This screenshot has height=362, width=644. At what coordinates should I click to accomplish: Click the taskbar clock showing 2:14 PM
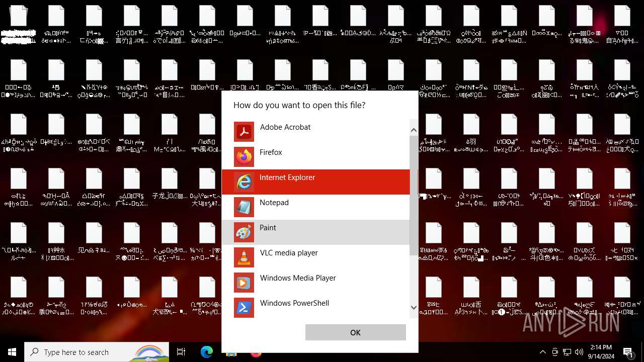[x=601, y=352]
